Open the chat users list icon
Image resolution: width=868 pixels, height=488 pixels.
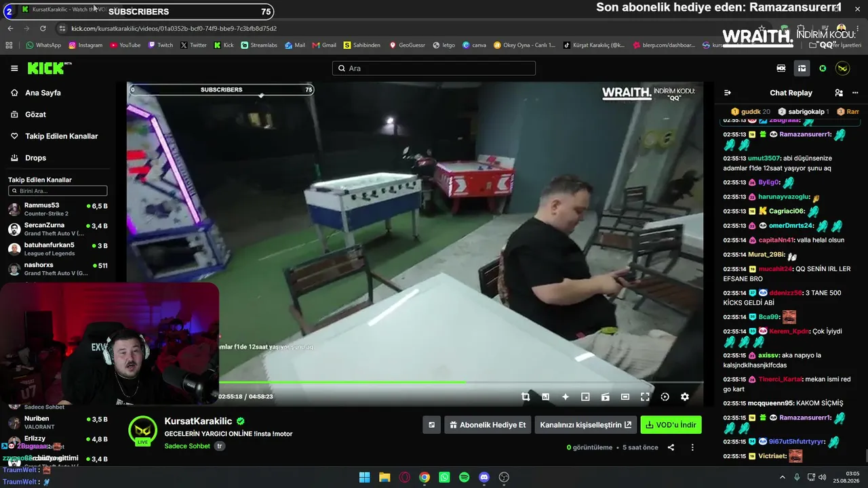(x=839, y=93)
